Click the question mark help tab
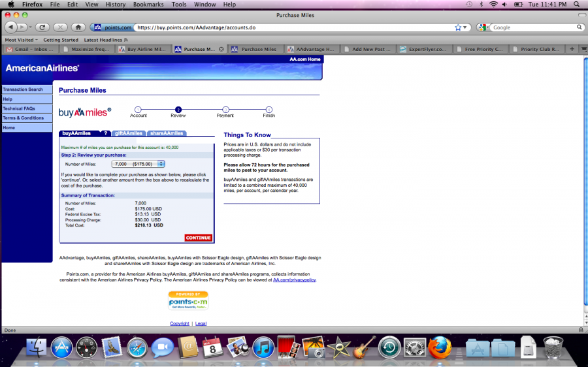 [x=106, y=133]
